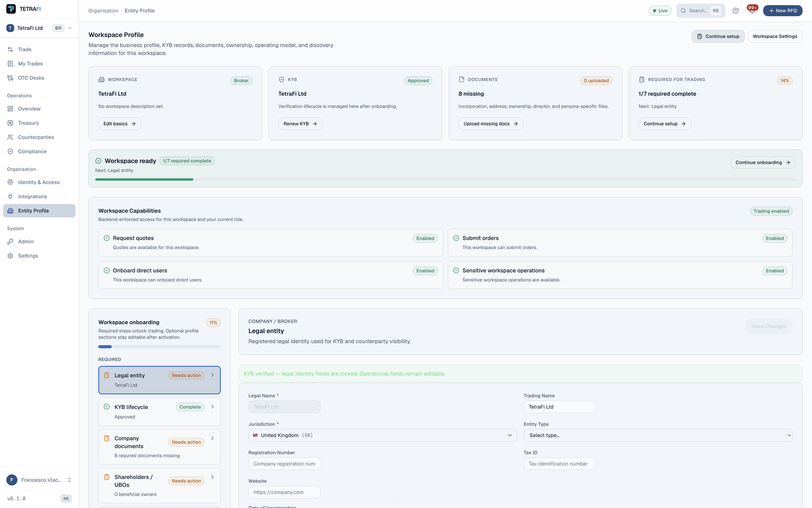Screen dimensions: 812x508
Task: Click the Trade arrows icon in sidebar
Action: [x=10, y=49]
